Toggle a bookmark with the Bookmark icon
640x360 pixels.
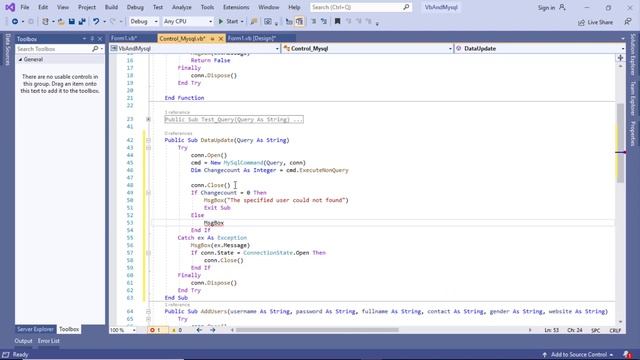click(x=338, y=21)
